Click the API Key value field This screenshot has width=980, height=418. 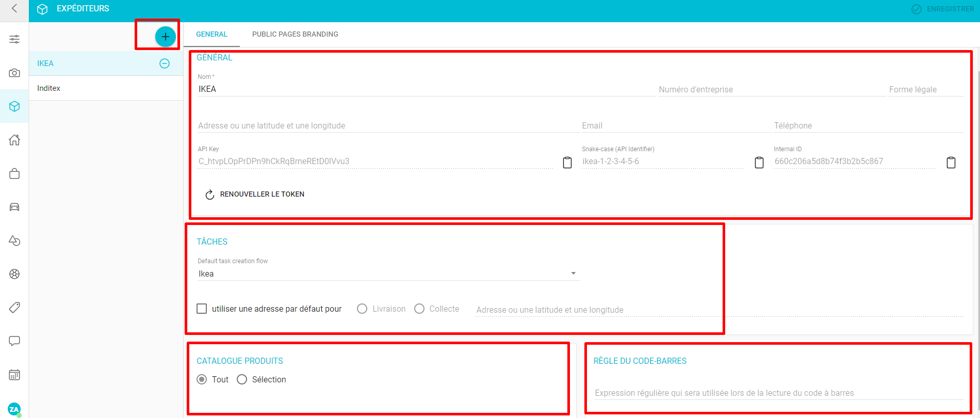375,161
